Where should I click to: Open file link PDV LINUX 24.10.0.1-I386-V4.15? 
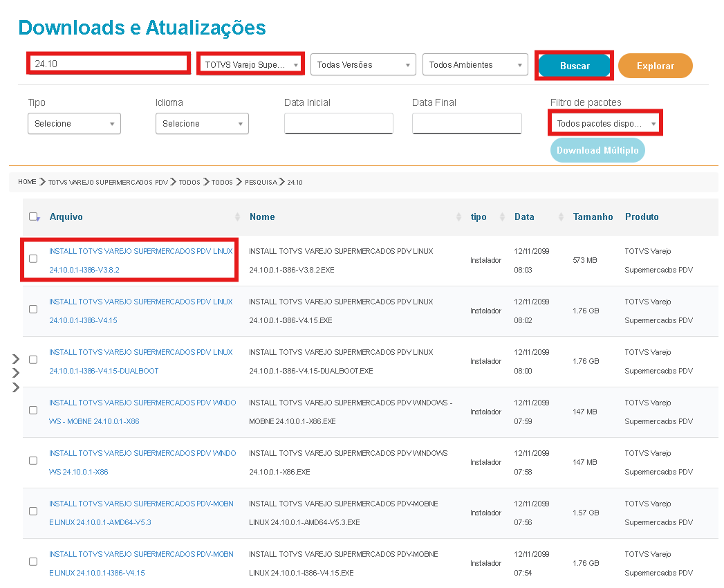tap(141, 311)
